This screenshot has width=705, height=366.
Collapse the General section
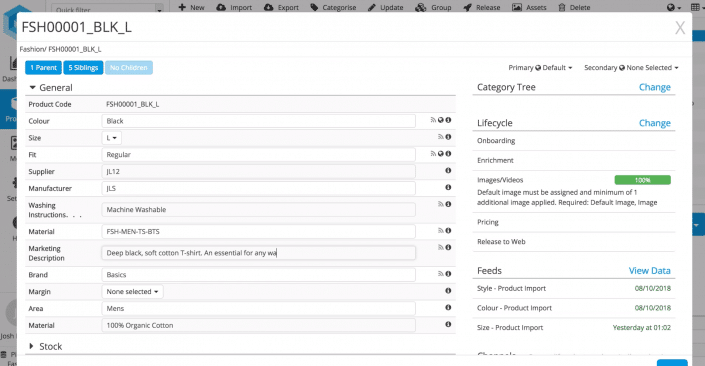(51, 88)
